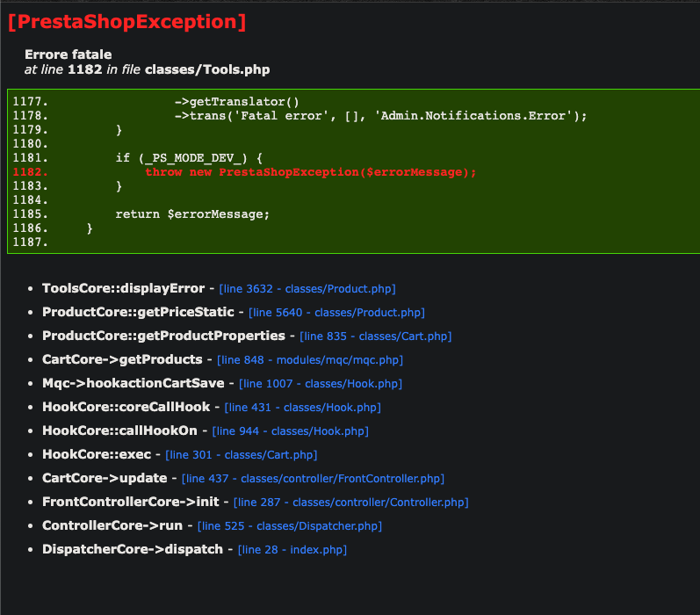Click the ->getTranslator() code line
The image size is (700, 615).
coord(236,102)
